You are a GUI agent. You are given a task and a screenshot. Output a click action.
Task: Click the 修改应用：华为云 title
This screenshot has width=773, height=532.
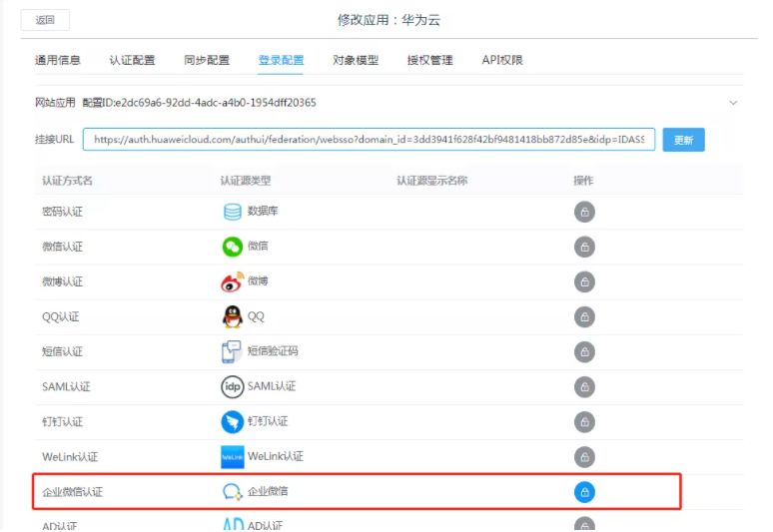(388, 20)
